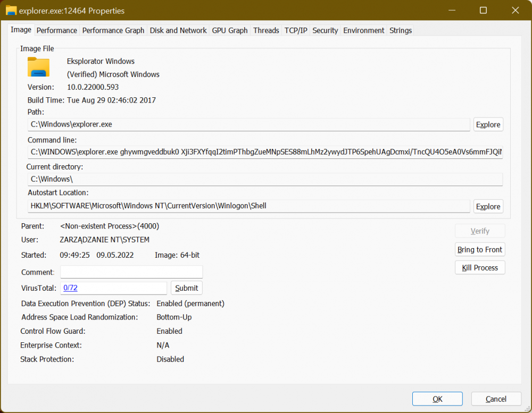Open the TCP/IP tab
The width and height of the screenshot is (532, 413).
[x=296, y=30]
